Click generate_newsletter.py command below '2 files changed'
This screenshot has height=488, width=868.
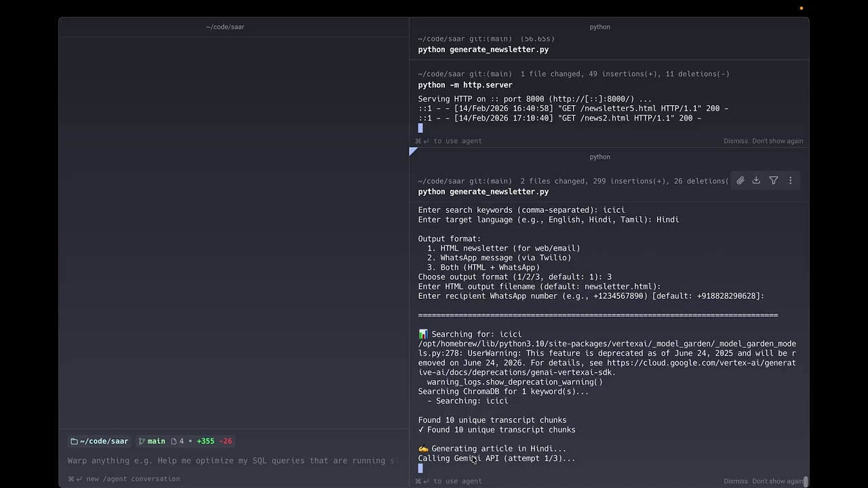tap(484, 192)
